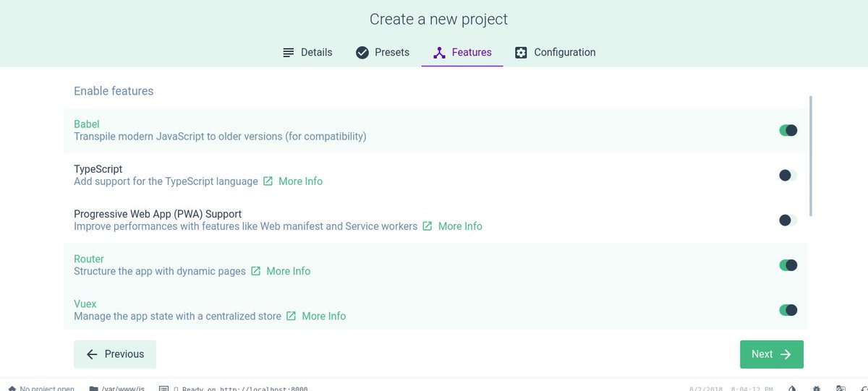The image size is (868, 391).
Task: Click the /var/www/js folder path in status bar
Action: click(x=116, y=388)
